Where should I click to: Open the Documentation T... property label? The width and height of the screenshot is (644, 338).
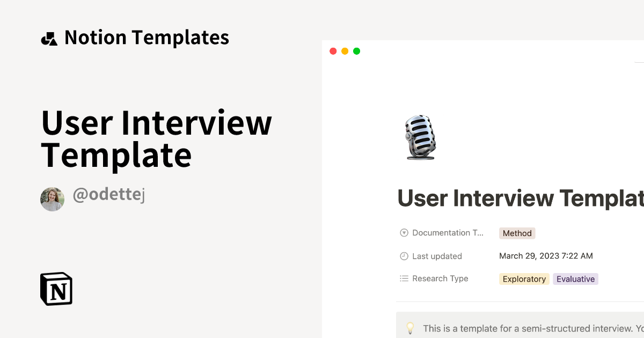click(x=448, y=233)
